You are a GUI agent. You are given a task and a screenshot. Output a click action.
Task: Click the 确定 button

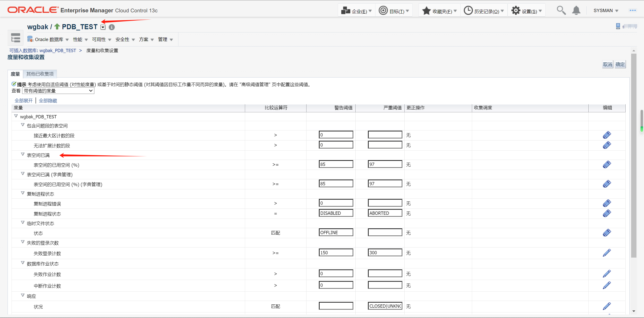pyautogui.click(x=620, y=64)
